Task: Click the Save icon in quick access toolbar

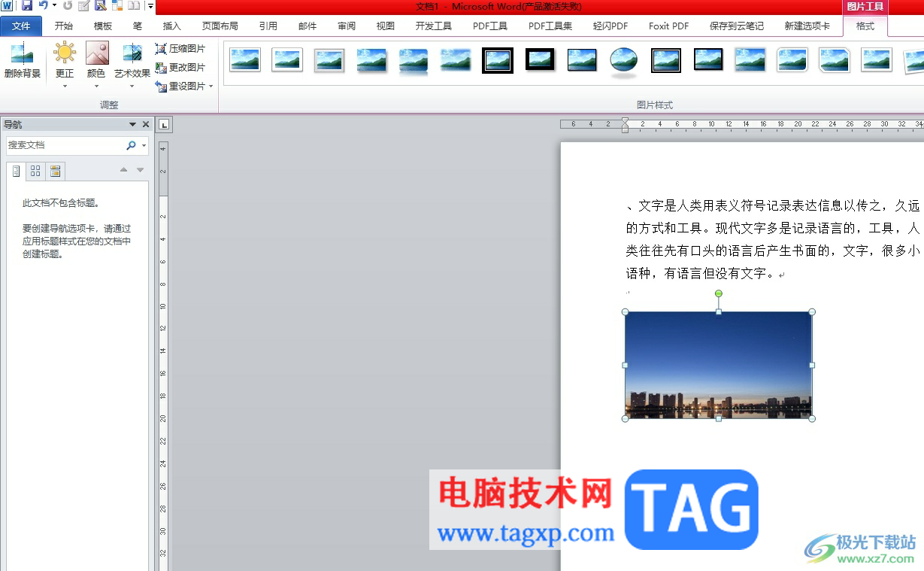Action: point(26,6)
